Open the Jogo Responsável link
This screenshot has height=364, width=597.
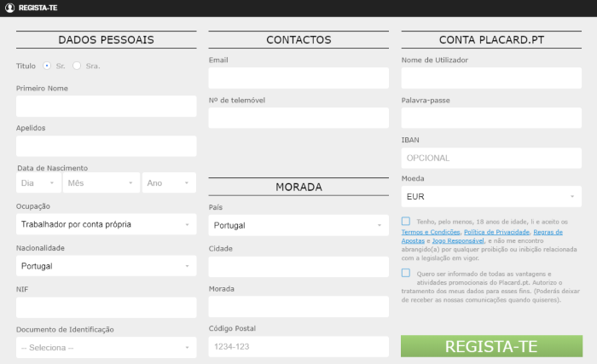pyautogui.click(x=458, y=240)
